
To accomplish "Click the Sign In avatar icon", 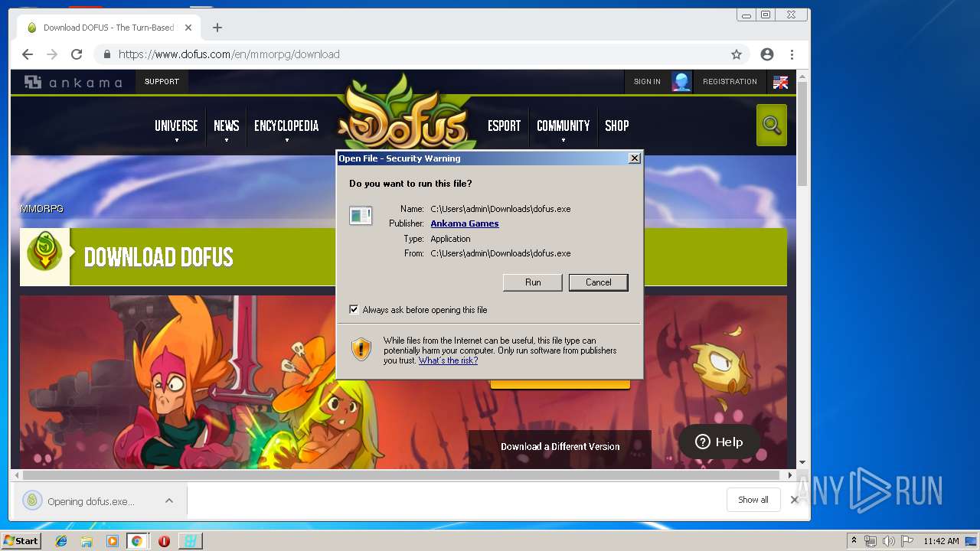I will [x=681, y=82].
